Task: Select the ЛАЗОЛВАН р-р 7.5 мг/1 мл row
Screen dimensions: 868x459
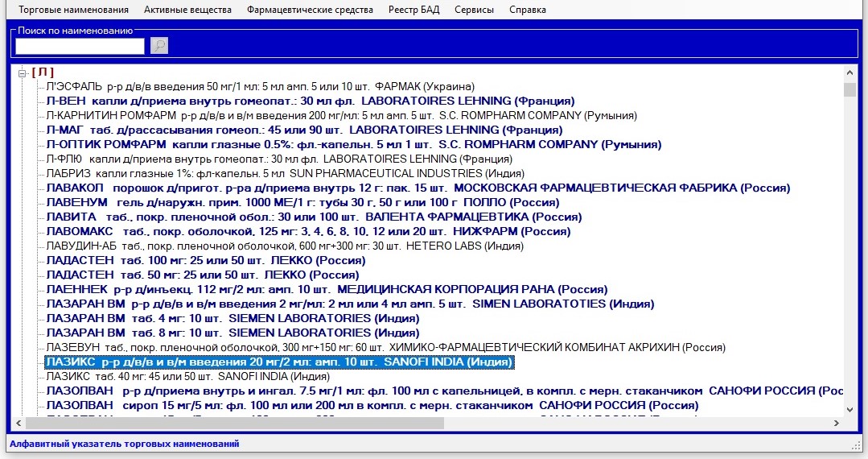Action: pos(445,391)
